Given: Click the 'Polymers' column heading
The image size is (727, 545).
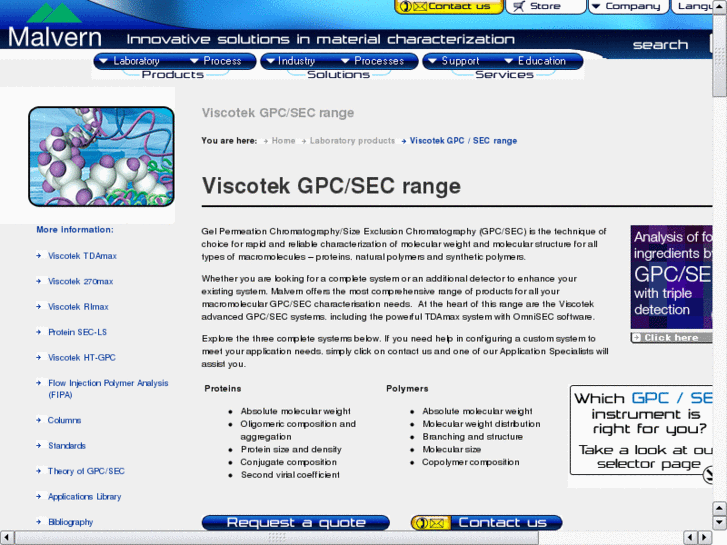Looking at the screenshot, I should [x=407, y=389].
